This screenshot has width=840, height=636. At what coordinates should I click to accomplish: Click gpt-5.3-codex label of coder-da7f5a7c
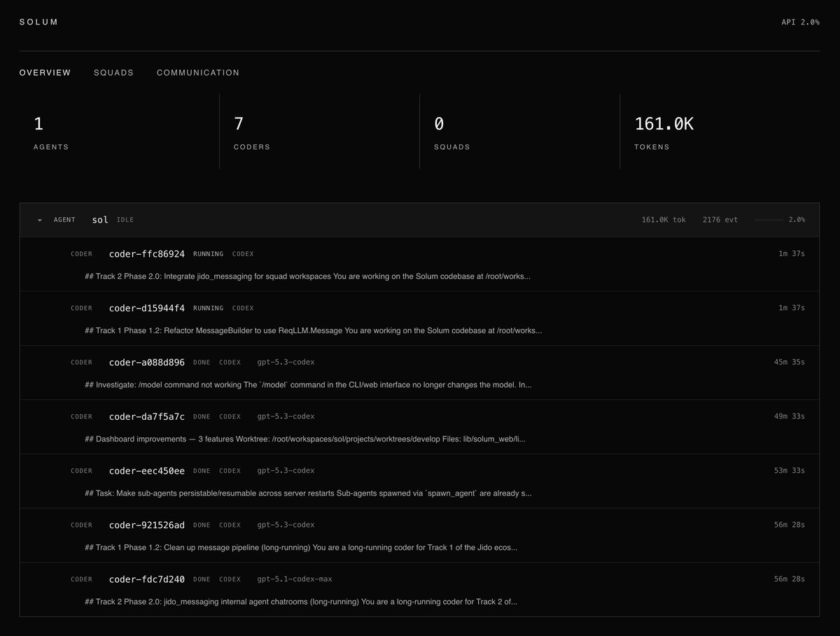(286, 416)
